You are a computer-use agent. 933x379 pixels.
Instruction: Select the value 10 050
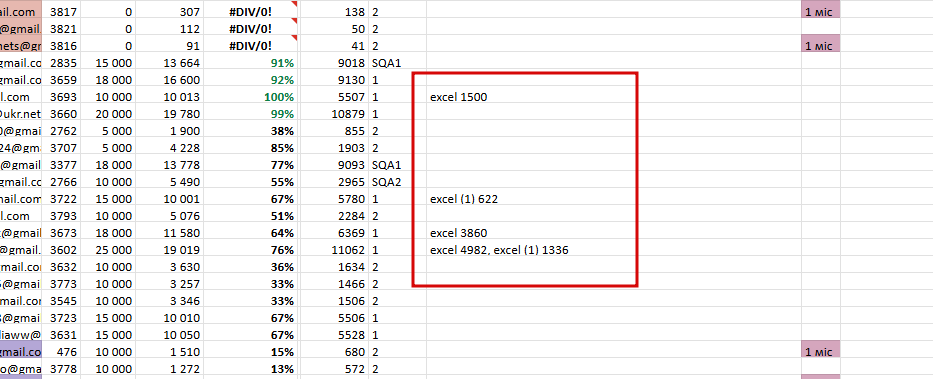[x=170, y=335]
